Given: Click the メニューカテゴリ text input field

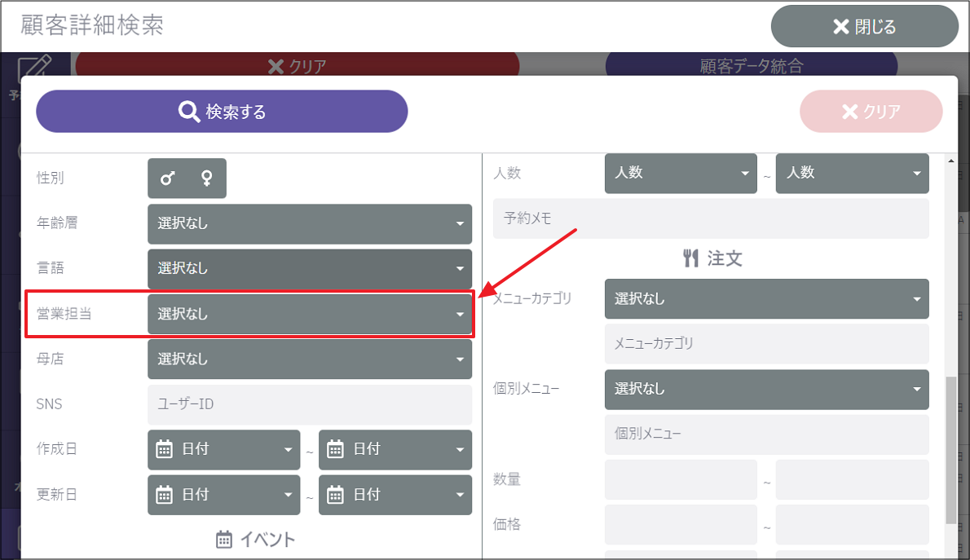Looking at the screenshot, I should 766,343.
